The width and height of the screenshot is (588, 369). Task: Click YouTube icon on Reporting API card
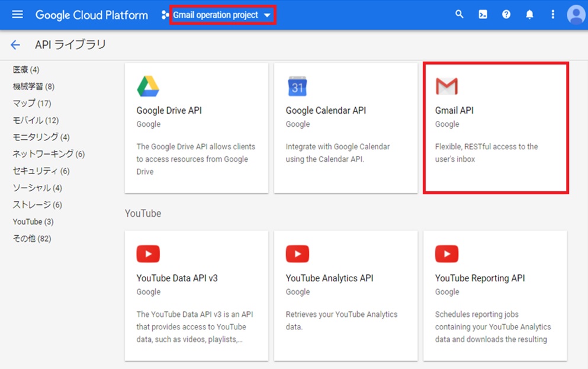pyautogui.click(x=446, y=254)
